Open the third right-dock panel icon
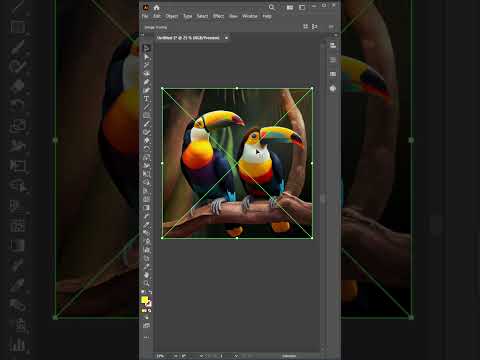The height and width of the screenshot is (360, 480). coord(333,74)
